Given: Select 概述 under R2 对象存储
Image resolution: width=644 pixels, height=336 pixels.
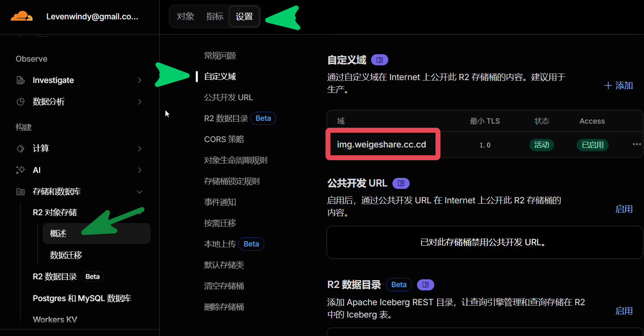Looking at the screenshot, I should click(96, 233).
